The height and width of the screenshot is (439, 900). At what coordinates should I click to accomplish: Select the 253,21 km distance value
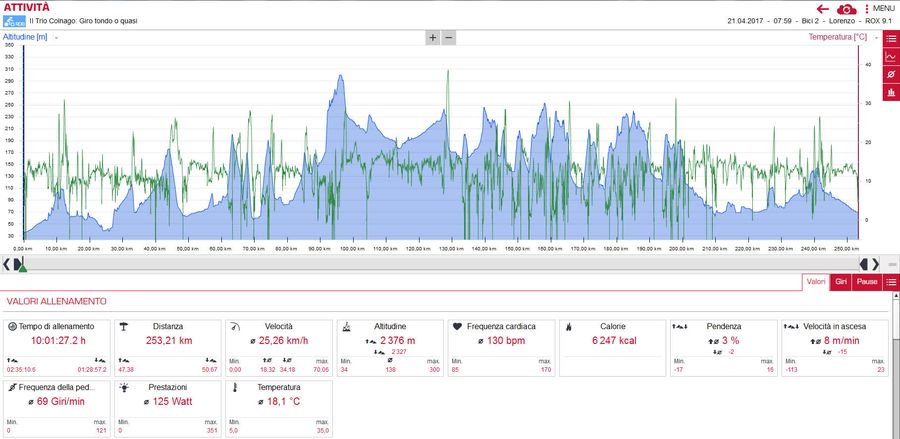(169, 341)
